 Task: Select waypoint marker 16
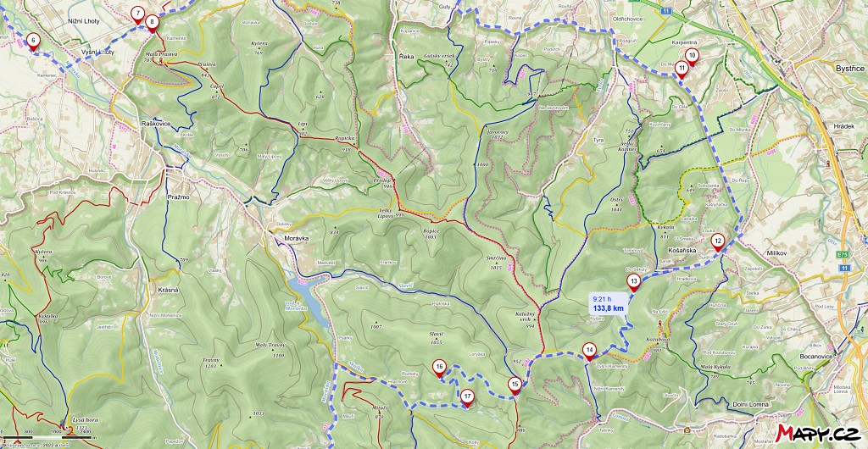click(x=440, y=368)
